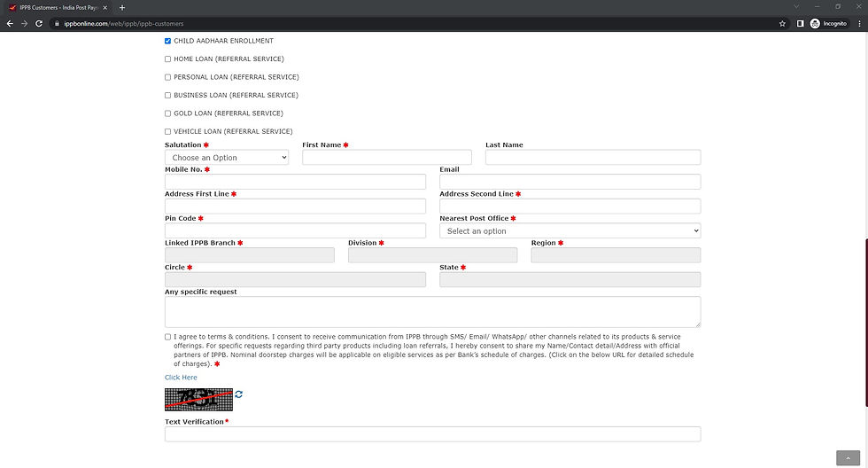Click the captcha image
Screen dimensions: 868x468
[198, 400]
